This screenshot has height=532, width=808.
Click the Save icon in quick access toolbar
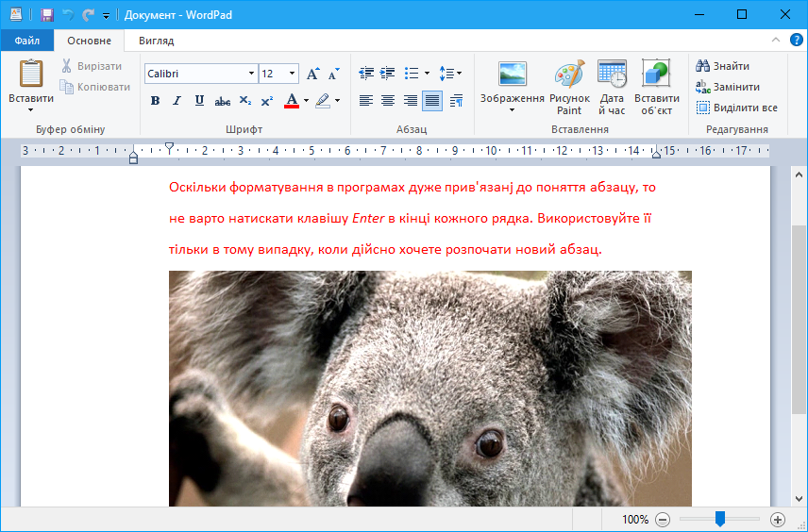[47, 14]
